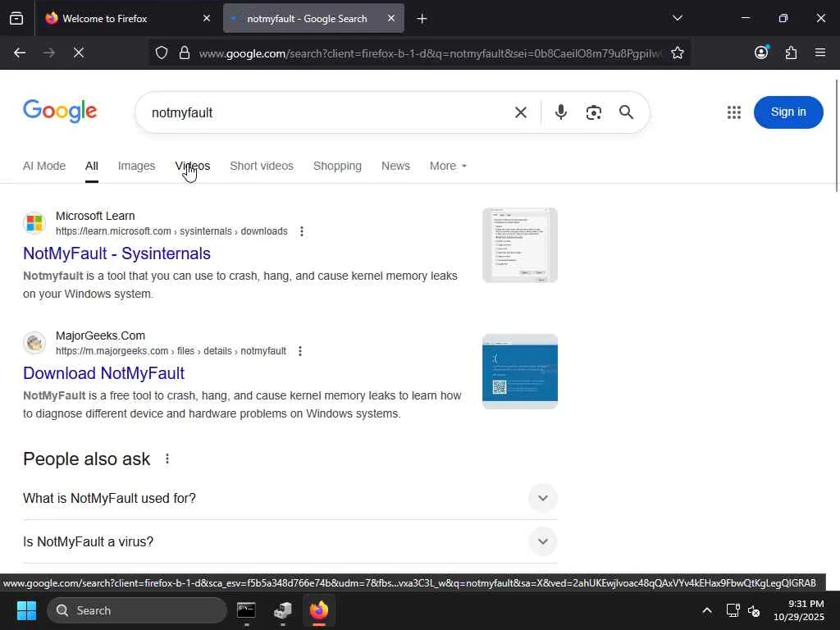840x630 pixels.
Task: Open network status tray icon
Action: tap(733, 610)
